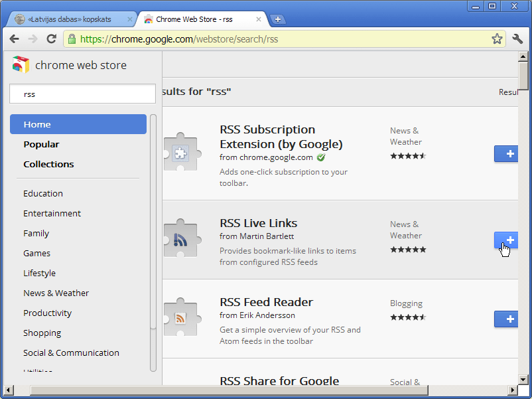Image resolution: width=532 pixels, height=399 pixels.
Task: Open Social & Communication category
Action: [71, 353]
